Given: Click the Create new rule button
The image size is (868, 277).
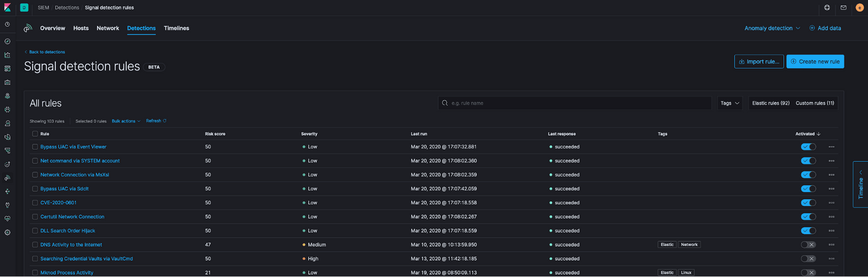Looking at the screenshot, I should [815, 62].
